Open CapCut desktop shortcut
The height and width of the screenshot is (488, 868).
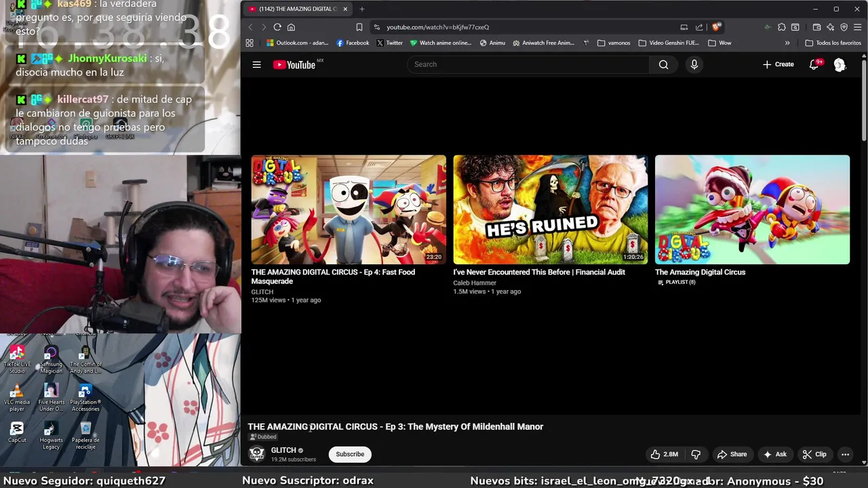(17, 432)
